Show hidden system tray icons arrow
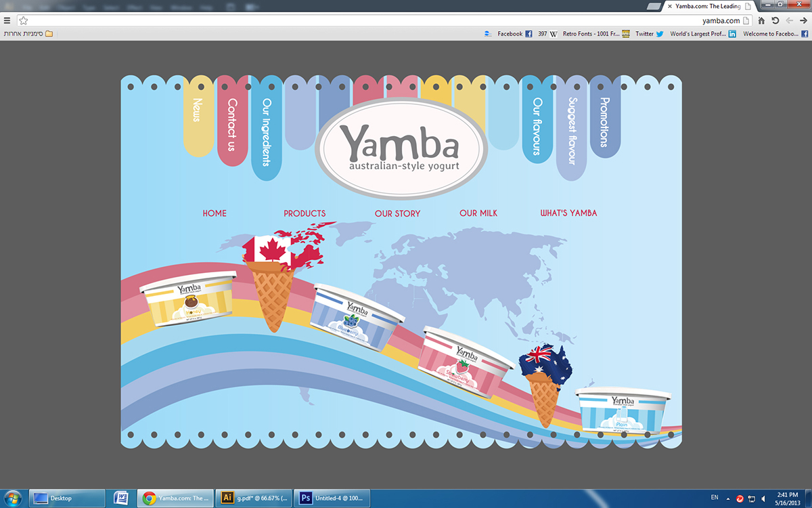The width and height of the screenshot is (812, 508). [x=729, y=499]
